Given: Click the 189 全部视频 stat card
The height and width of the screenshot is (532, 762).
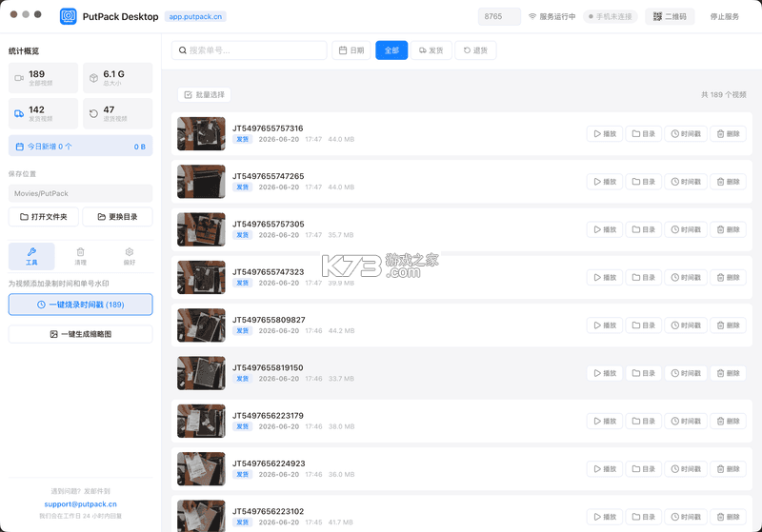Looking at the screenshot, I should click(x=43, y=78).
